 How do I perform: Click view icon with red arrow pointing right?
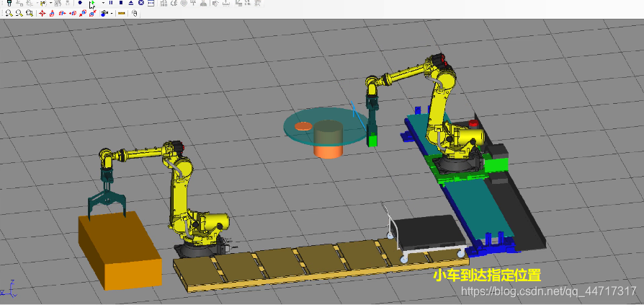pos(63,13)
